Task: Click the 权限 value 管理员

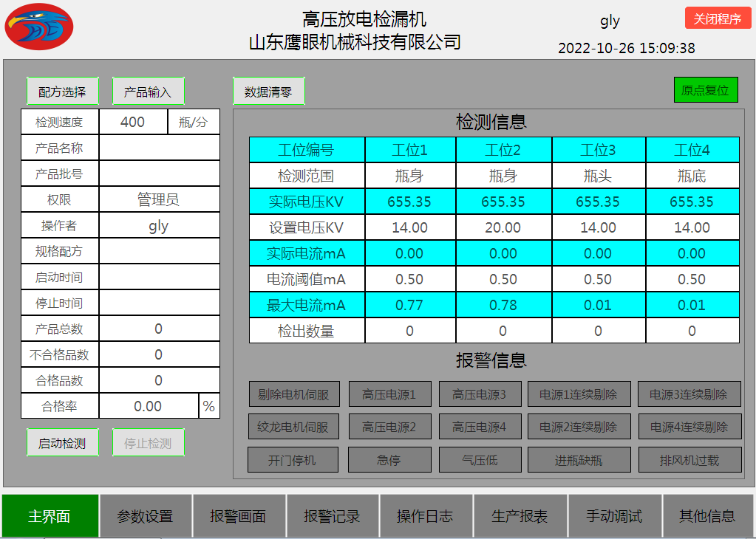Action: pos(159,199)
